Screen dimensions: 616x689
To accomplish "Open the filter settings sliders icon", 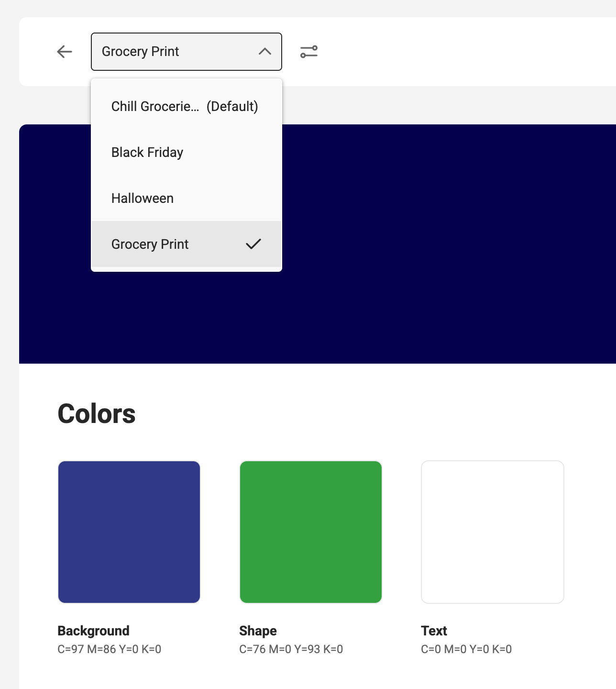I will point(309,52).
